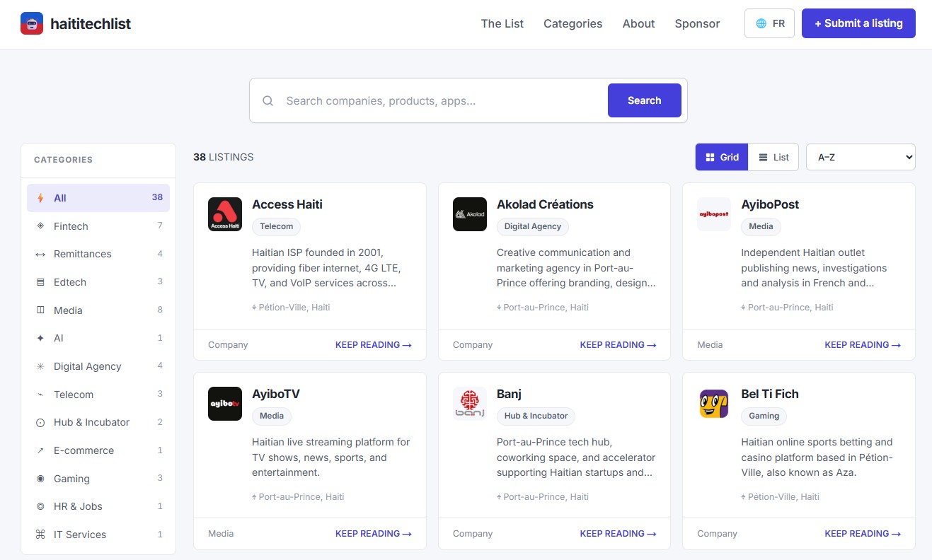The height and width of the screenshot is (560, 932).
Task: Click the Banj title
Action: pyautogui.click(x=509, y=394)
